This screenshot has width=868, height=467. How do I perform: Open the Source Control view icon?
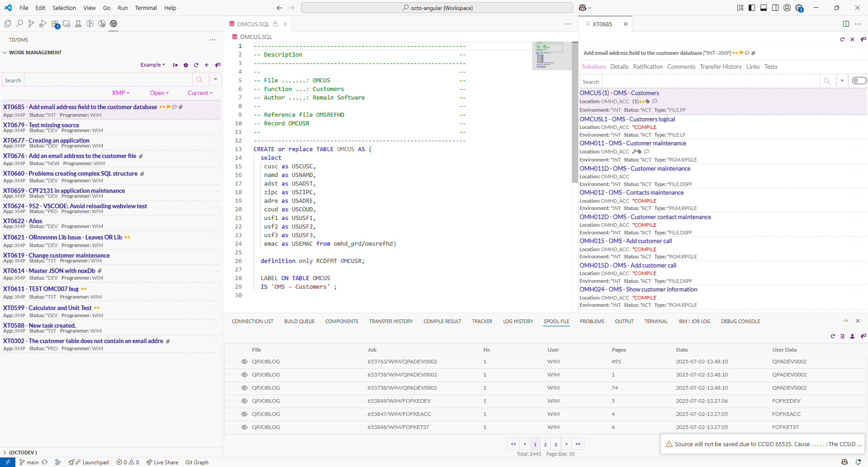(31, 24)
